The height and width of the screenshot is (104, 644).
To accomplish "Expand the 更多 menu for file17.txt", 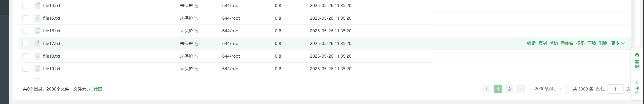I will pyautogui.click(x=618, y=43).
